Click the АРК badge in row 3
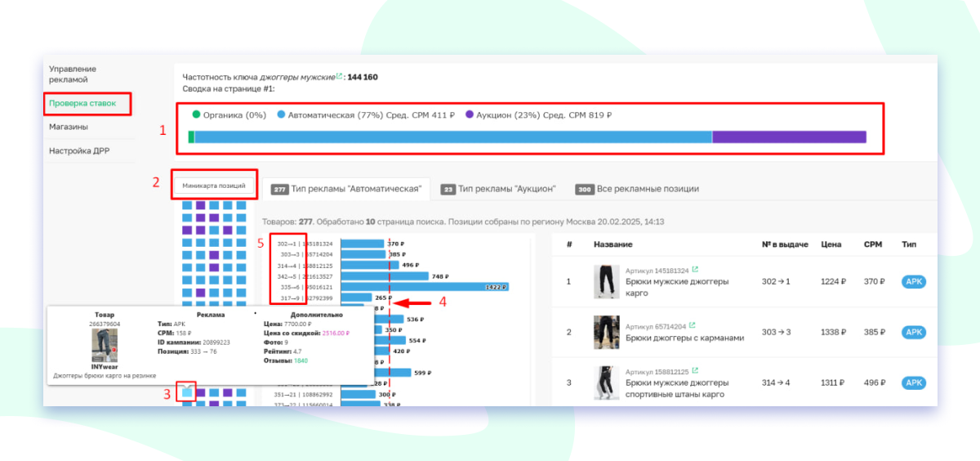The image size is (980, 461). coord(914,383)
